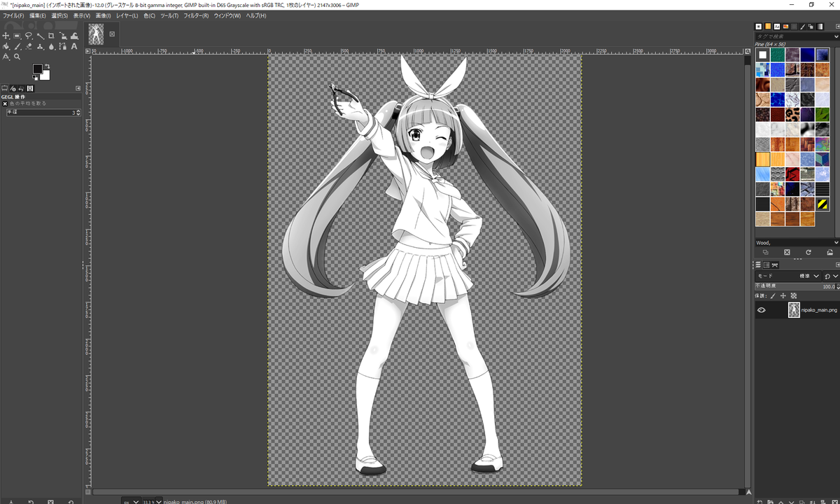Open the レイヤー(L) menu
This screenshot has height=504, width=840.
click(127, 15)
